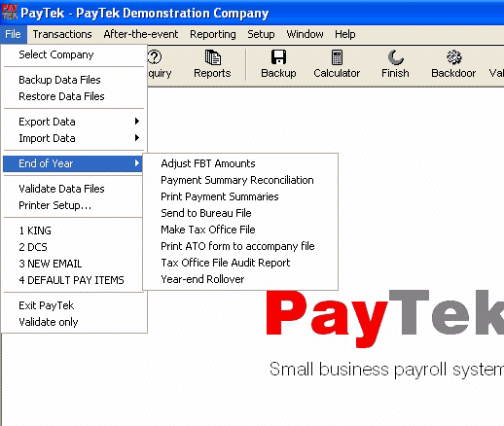Screen dimensions: 504x426
Task: Expand the Import Data submenu arrow
Action: [x=137, y=138]
